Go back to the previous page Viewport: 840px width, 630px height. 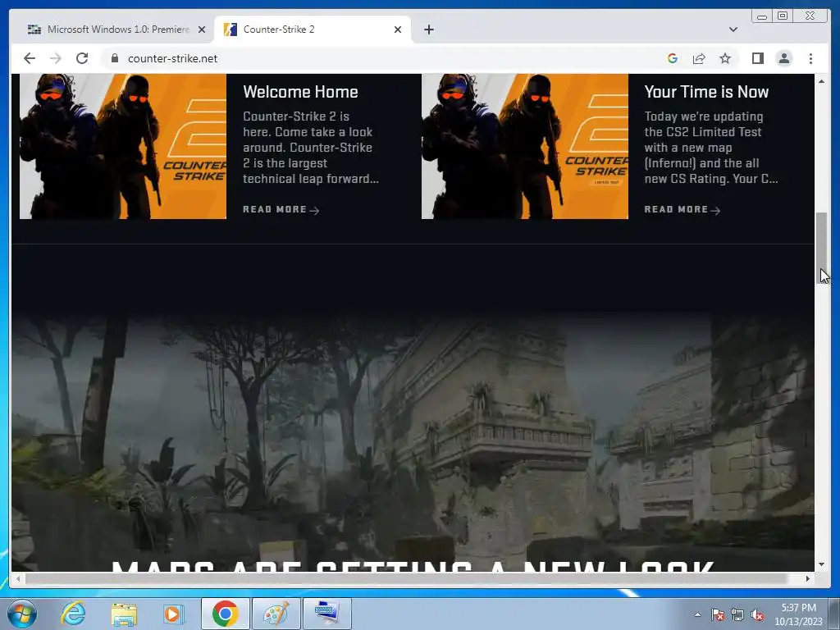tap(30, 58)
